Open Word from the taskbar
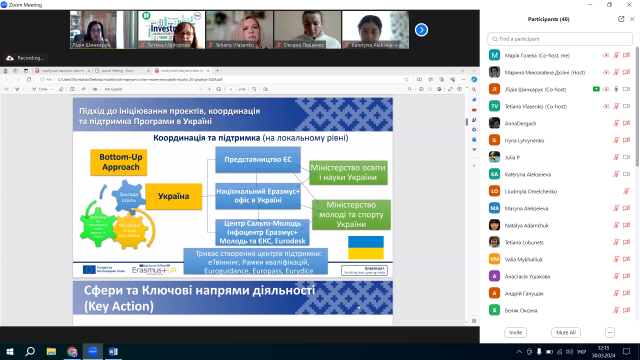This screenshot has width=640, height=360. (113, 351)
